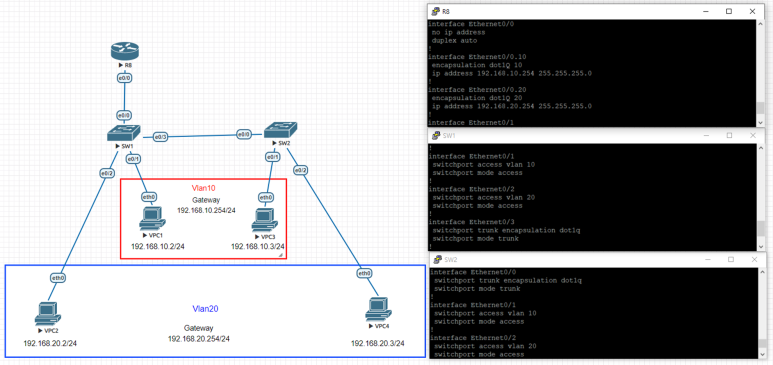The image size is (773, 365).
Task: Select the SW2 switch icon
Action: (x=281, y=130)
